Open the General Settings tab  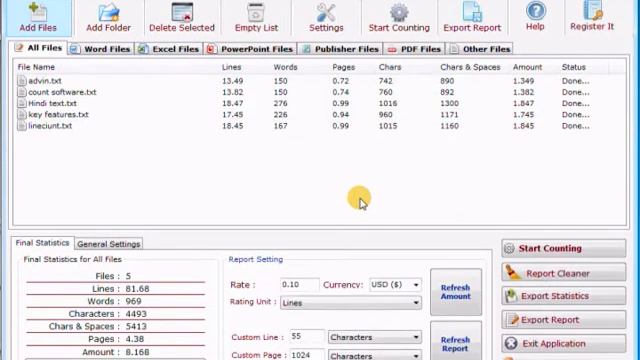tap(109, 244)
